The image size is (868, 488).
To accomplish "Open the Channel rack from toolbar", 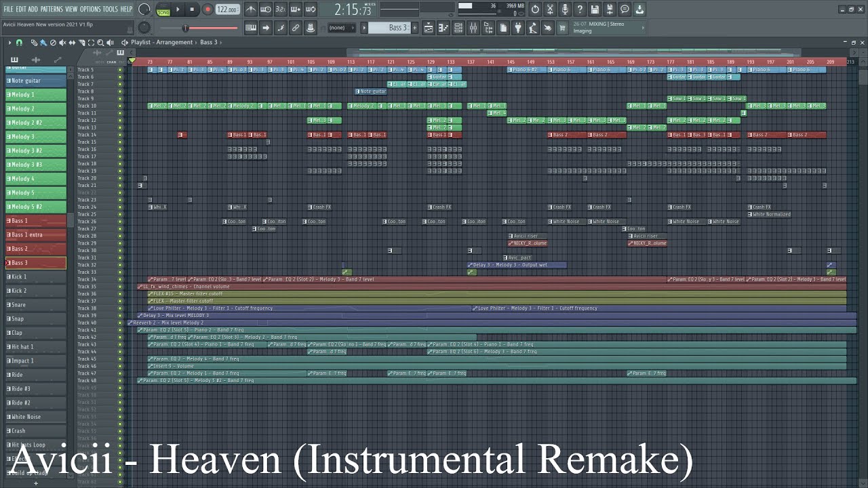I will click(458, 28).
